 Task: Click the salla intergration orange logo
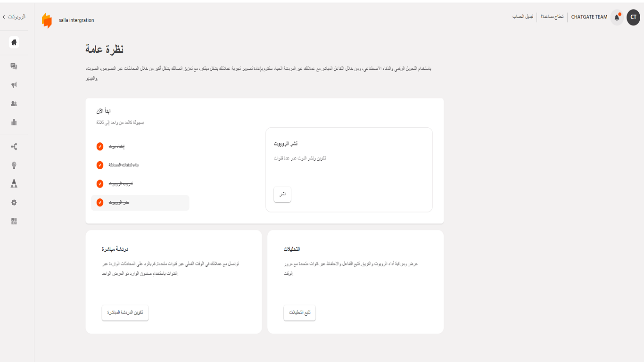47,21
